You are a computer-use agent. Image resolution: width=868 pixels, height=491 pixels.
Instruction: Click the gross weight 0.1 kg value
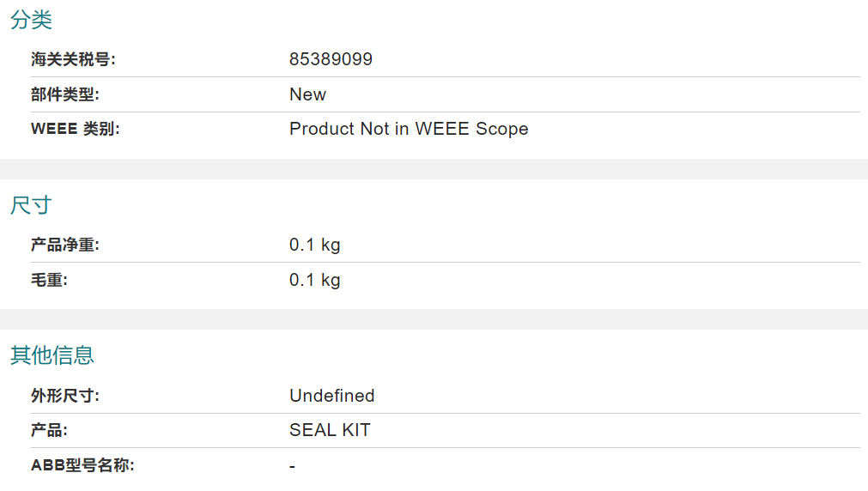coord(314,280)
